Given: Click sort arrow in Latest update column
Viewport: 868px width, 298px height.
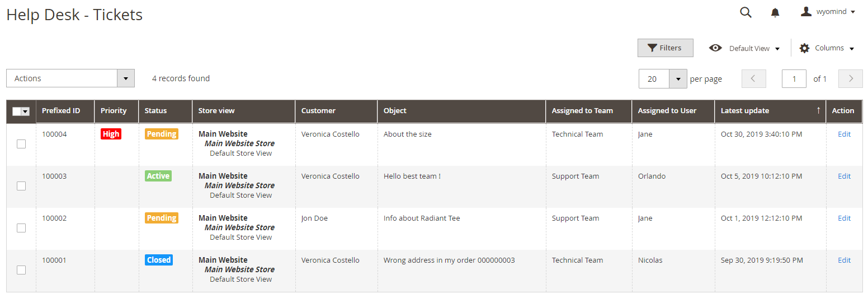Looking at the screenshot, I should coord(818,110).
